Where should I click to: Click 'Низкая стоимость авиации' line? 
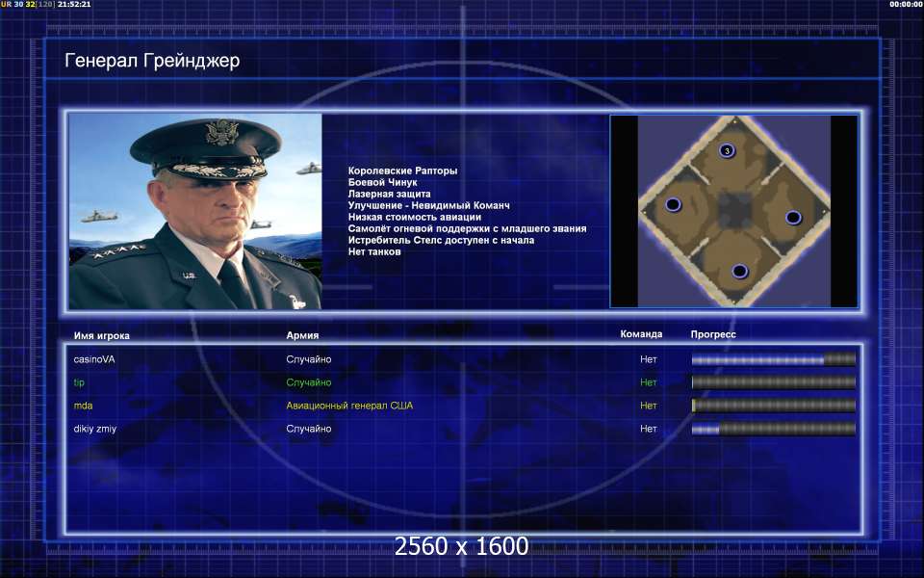pos(414,217)
